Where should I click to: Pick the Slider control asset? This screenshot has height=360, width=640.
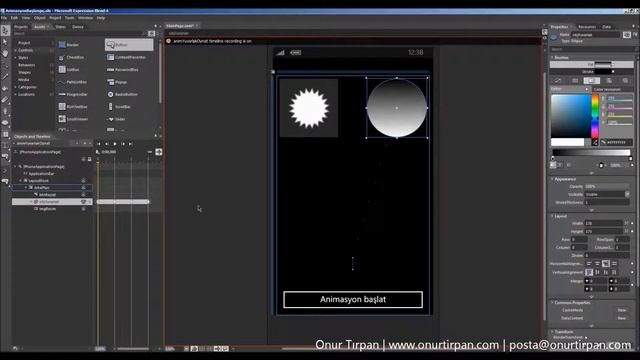click(x=116, y=119)
